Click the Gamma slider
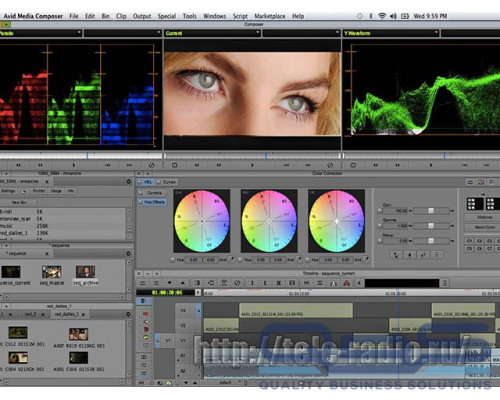 (x=431, y=226)
